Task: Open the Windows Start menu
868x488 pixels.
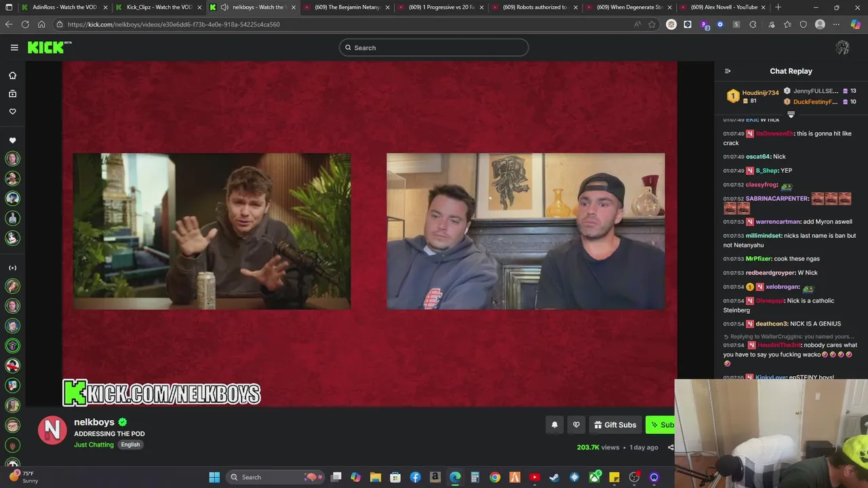Action: point(214,477)
